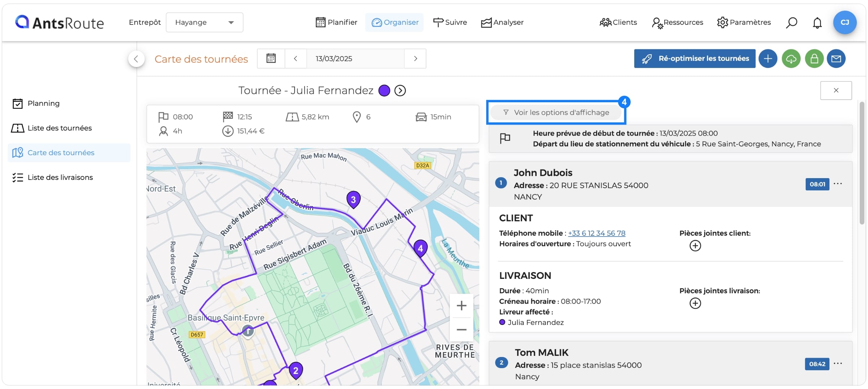Click the Tom MALIK name heading

point(542,353)
